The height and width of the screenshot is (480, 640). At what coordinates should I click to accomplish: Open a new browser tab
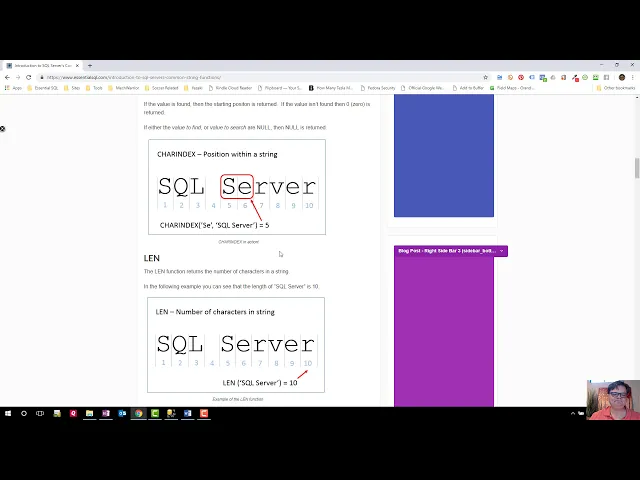tap(90, 65)
